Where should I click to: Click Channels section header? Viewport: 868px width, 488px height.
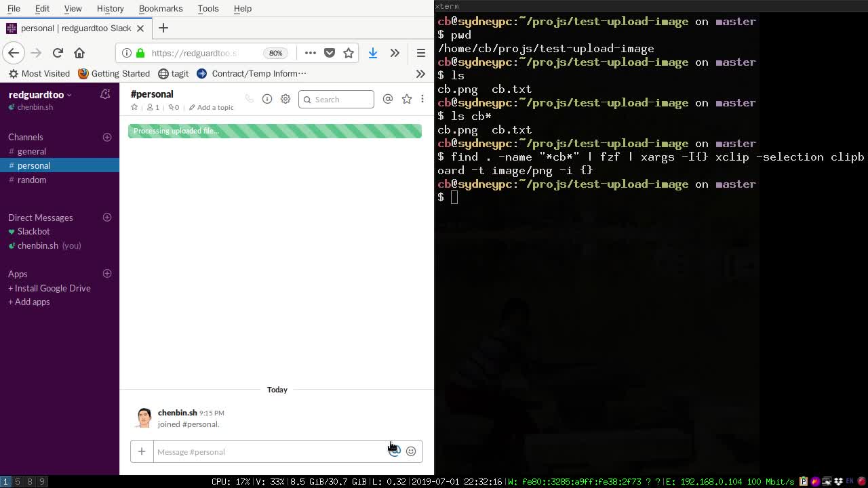(26, 137)
